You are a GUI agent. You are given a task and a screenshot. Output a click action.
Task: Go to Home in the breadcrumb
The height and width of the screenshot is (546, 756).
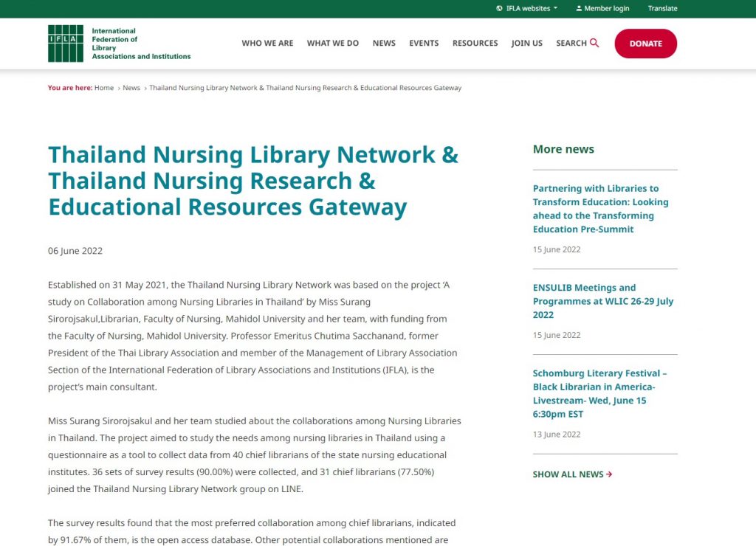click(104, 88)
